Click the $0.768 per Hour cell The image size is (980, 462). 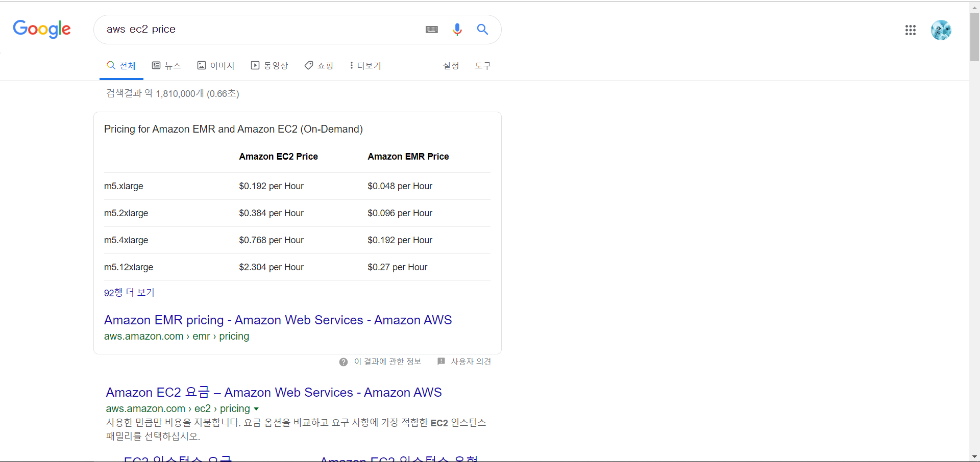pos(272,240)
